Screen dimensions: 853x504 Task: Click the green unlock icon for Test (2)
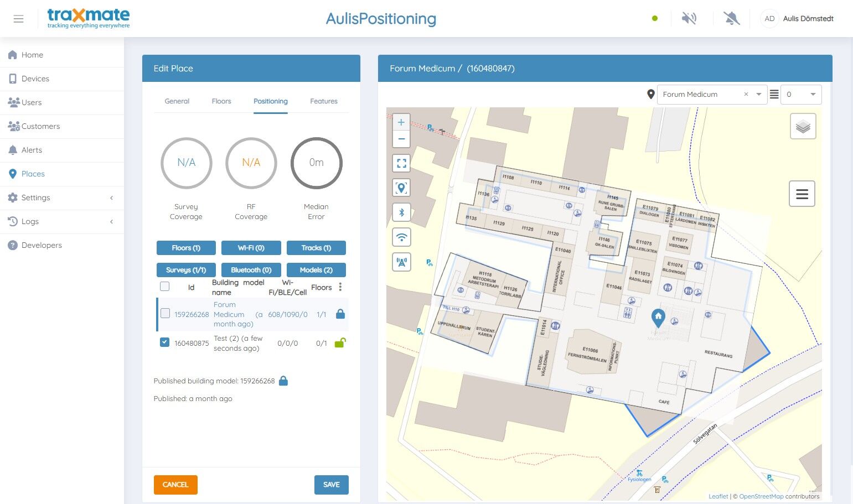340,342
